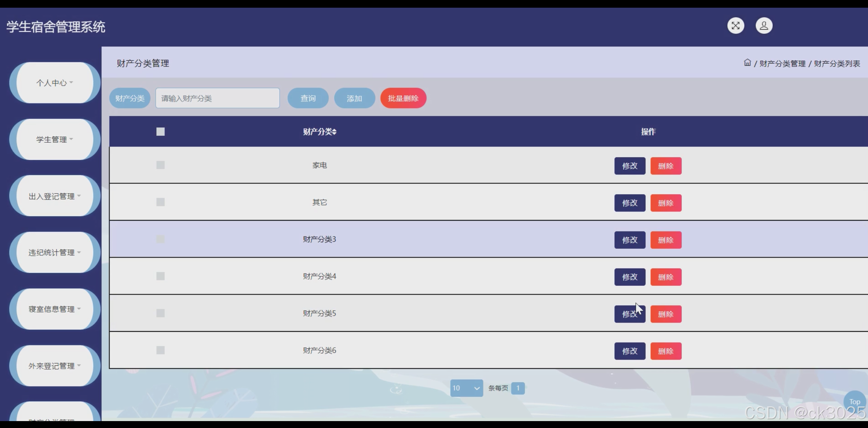The width and height of the screenshot is (868, 428).
Task: Check the box for 家电 row
Action: pos(161,165)
